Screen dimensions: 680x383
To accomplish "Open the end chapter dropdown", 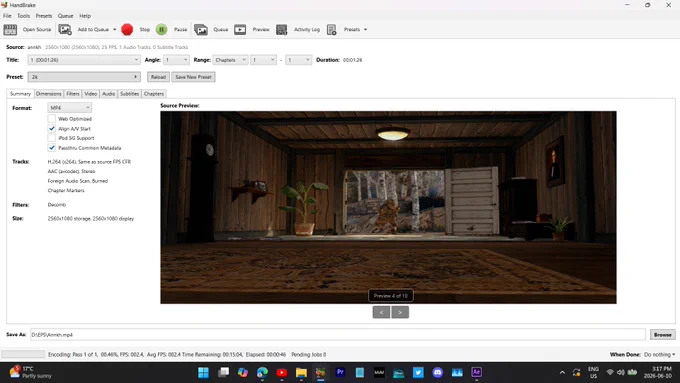I will (298, 60).
